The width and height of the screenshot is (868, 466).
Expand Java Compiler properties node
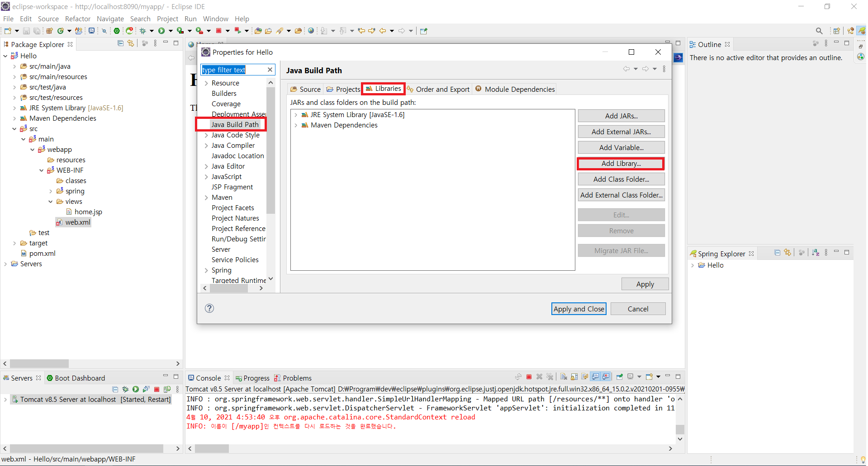pyautogui.click(x=206, y=146)
